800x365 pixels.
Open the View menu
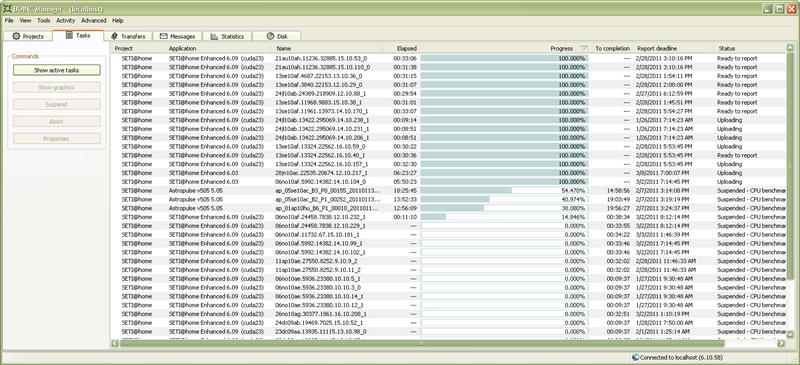(x=26, y=20)
